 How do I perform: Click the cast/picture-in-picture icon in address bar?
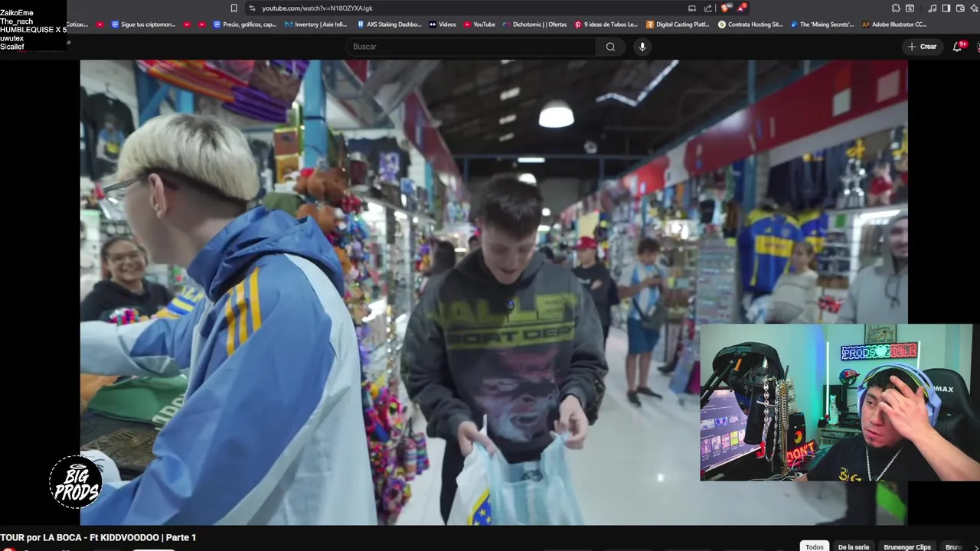[692, 8]
